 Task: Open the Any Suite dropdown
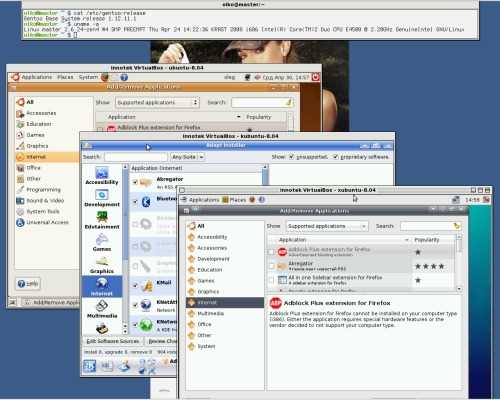pyautogui.click(x=188, y=157)
